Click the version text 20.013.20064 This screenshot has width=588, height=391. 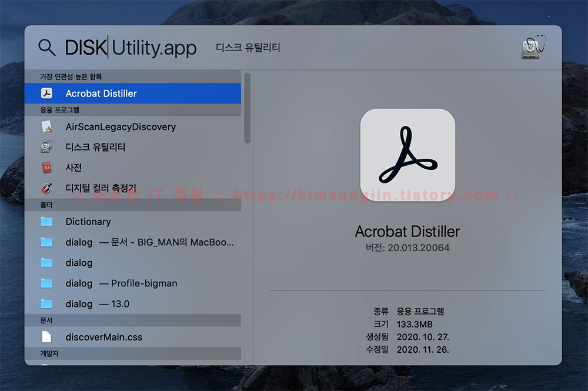click(x=419, y=248)
